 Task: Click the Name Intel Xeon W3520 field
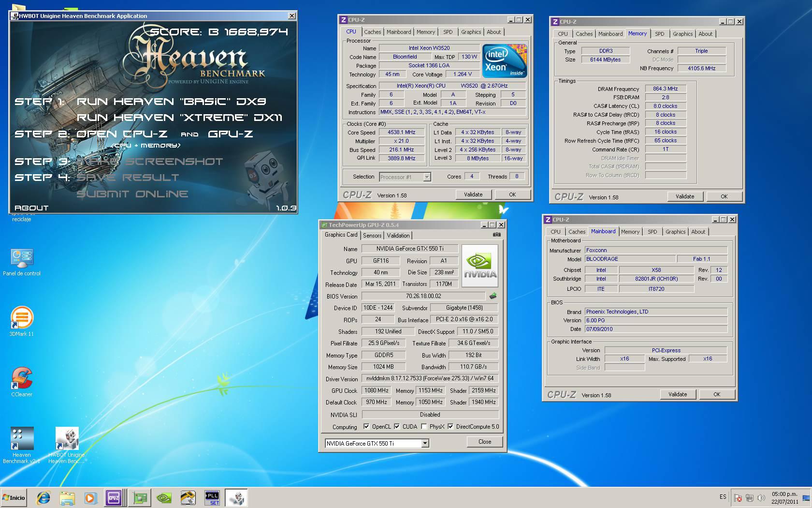pyautogui.click(x=429, y=48)
